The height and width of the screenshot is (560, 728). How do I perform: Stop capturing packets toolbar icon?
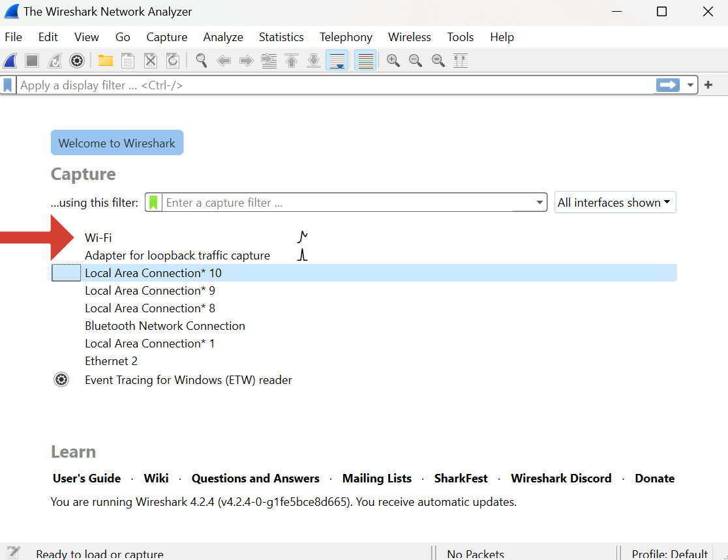32,61
